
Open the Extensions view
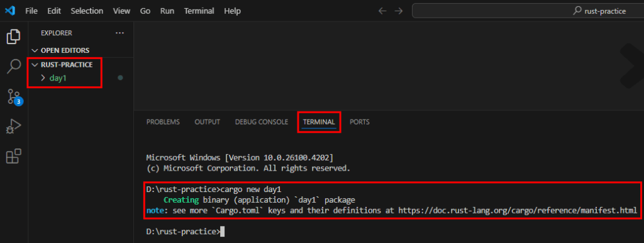coord(14,156)
